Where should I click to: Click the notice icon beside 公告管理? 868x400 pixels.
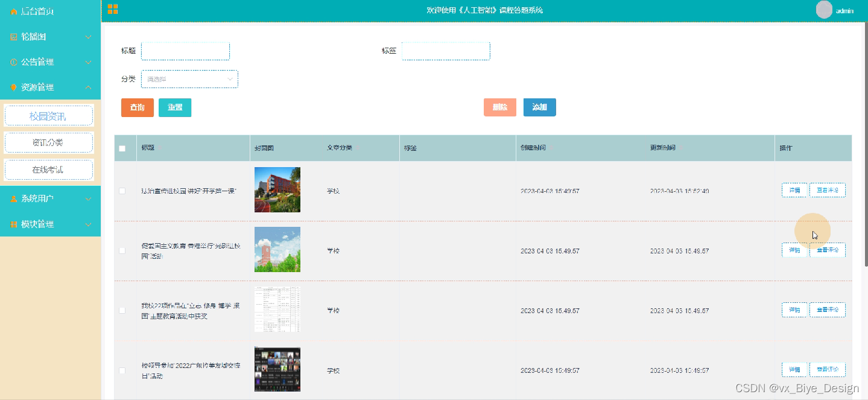(x=14, y=62)
